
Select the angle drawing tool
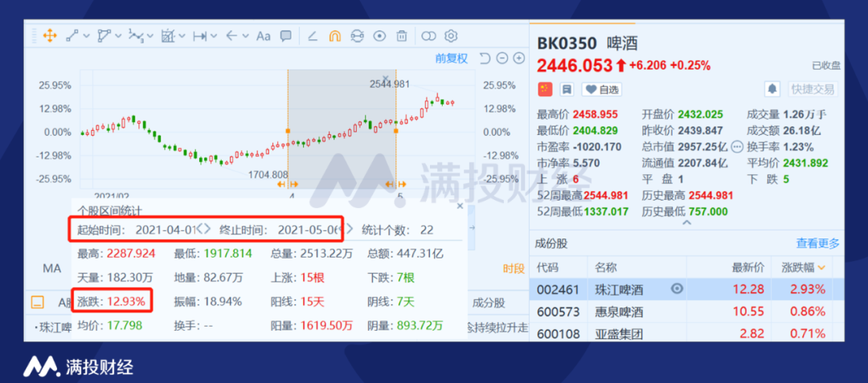click(313, 36)
